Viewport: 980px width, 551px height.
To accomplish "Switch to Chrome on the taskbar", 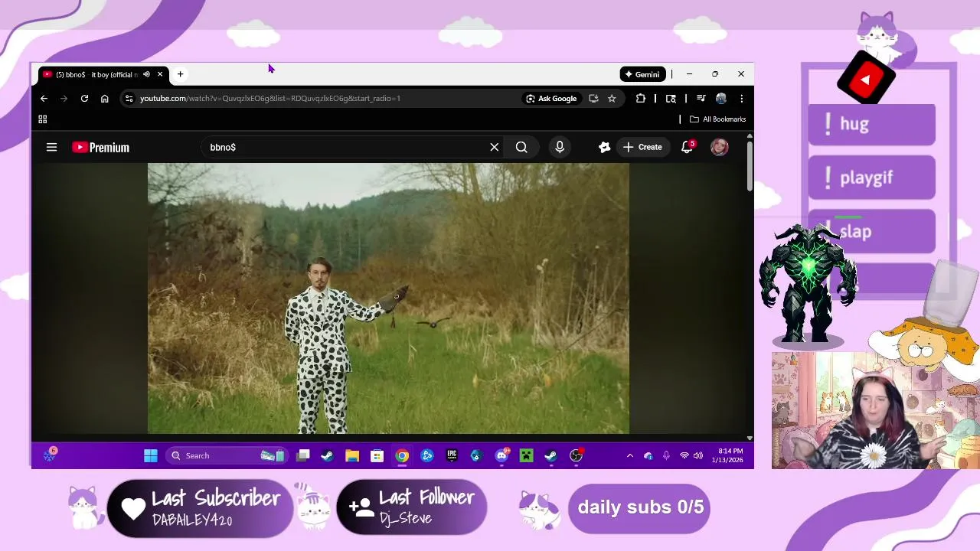I will (402, 455).
